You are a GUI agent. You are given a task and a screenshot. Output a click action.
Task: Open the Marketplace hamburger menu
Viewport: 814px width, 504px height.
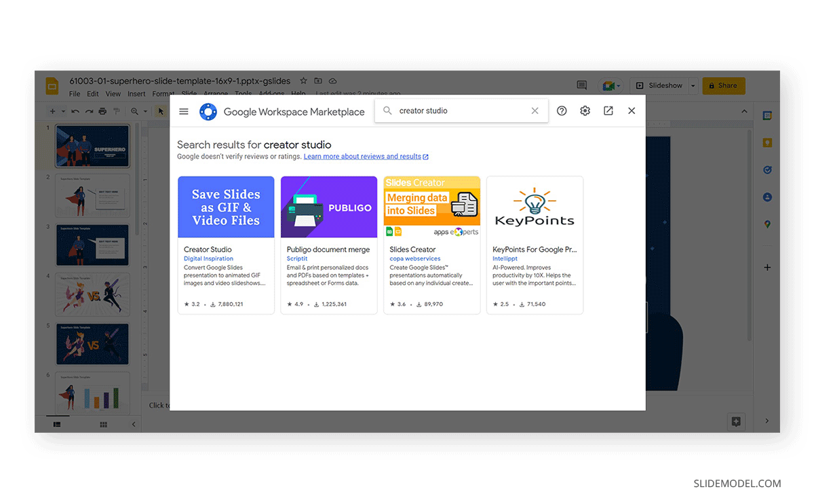(184, 111)
